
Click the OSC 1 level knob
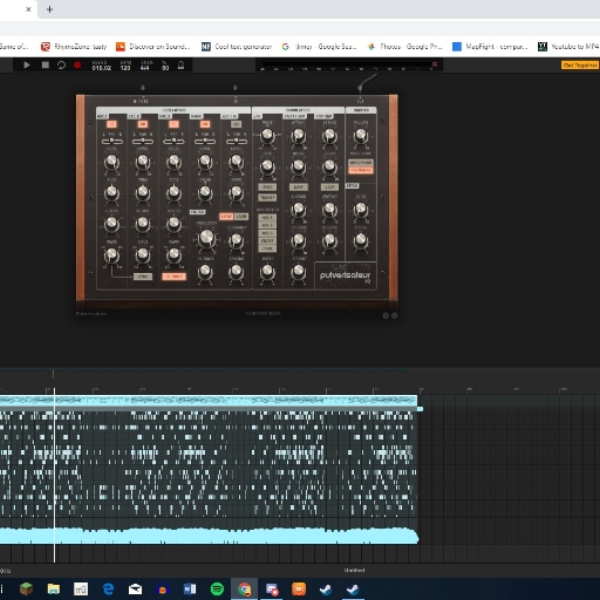pos(112,162)
